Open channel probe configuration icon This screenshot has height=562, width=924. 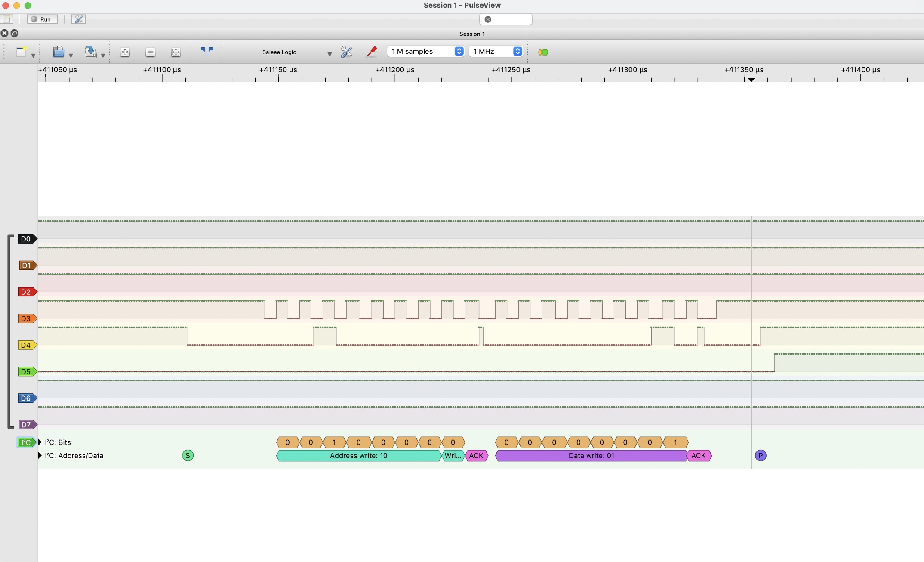point(372,52)
